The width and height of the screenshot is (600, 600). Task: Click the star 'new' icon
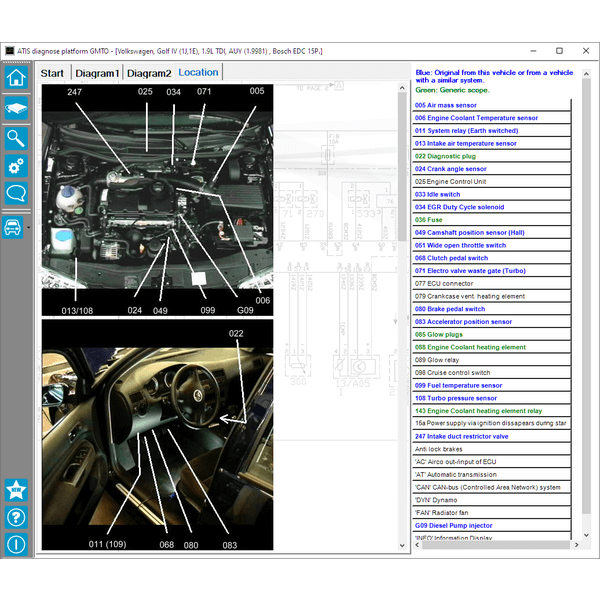click(x=16, y=490)
